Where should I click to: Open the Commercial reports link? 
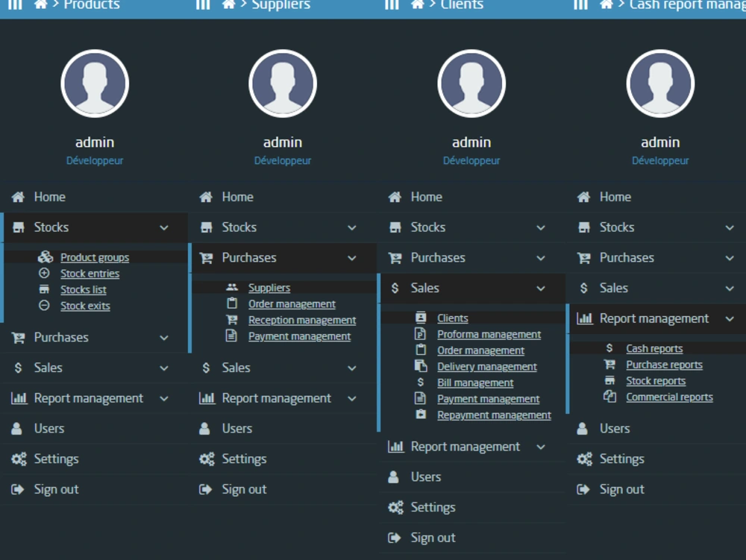(x=669, y=397)
